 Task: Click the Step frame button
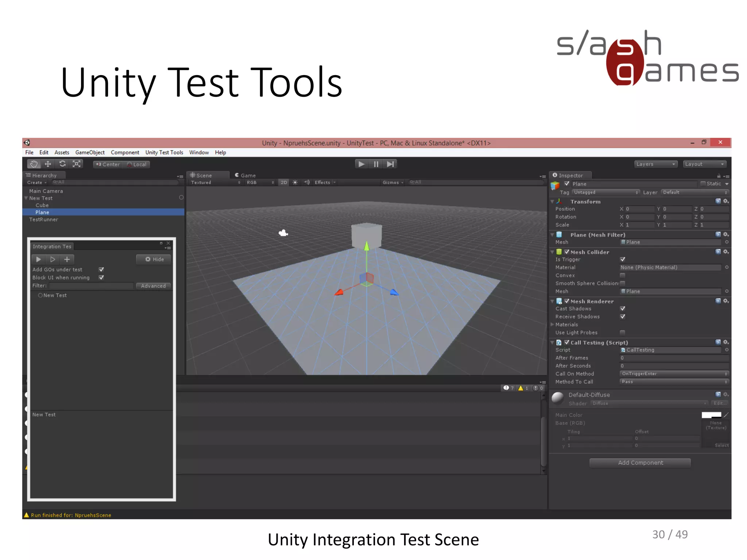coord(390,164)
